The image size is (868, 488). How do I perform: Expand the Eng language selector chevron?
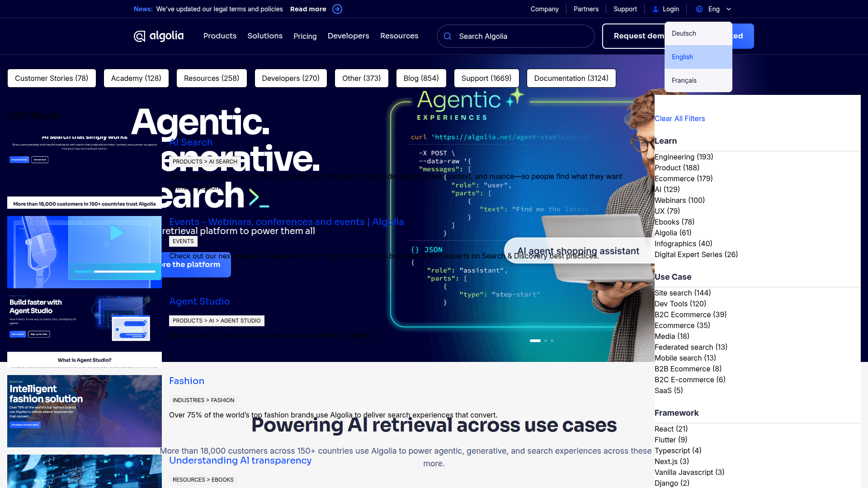tap(729, 9)
